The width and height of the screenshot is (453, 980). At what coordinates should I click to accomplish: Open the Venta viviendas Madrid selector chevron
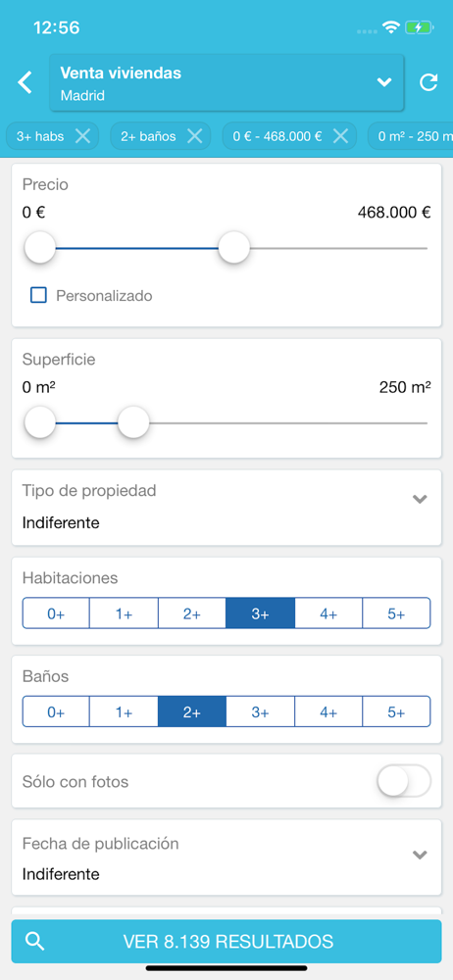[x=384, y=82]
